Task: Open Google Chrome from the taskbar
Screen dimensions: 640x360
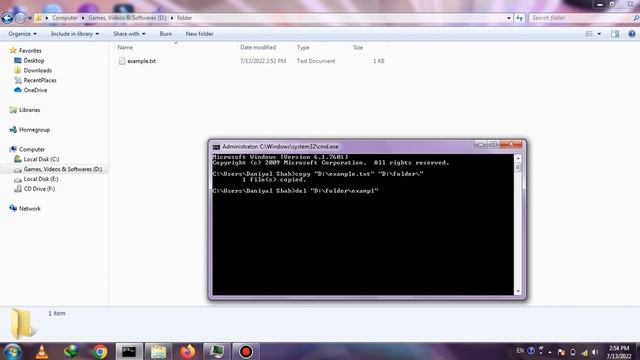Action: pos(100,351)
